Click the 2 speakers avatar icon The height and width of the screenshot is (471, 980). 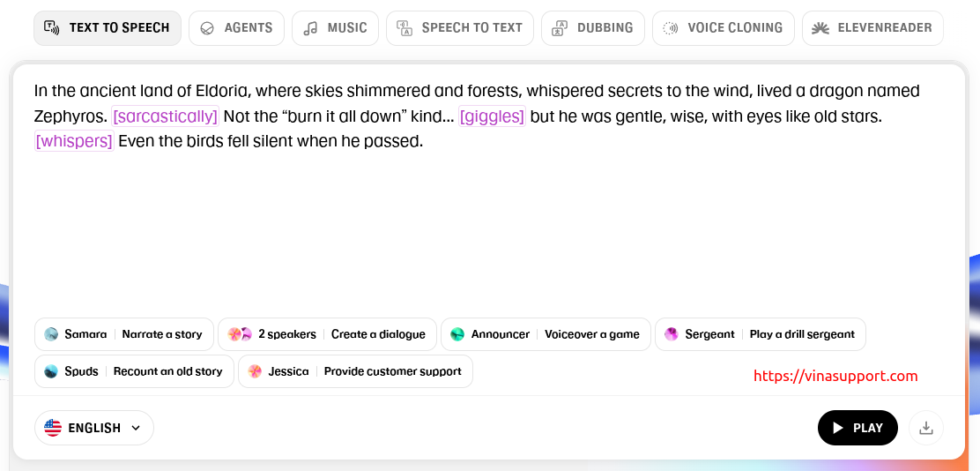[x=240, y=334]
